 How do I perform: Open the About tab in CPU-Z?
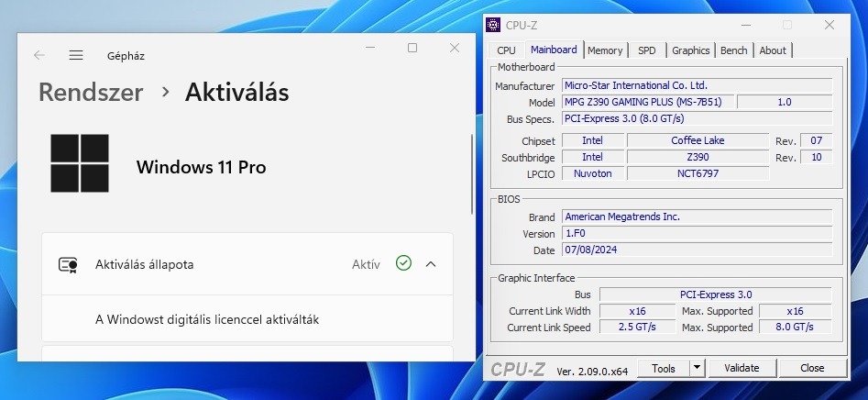tap(773, 50)
